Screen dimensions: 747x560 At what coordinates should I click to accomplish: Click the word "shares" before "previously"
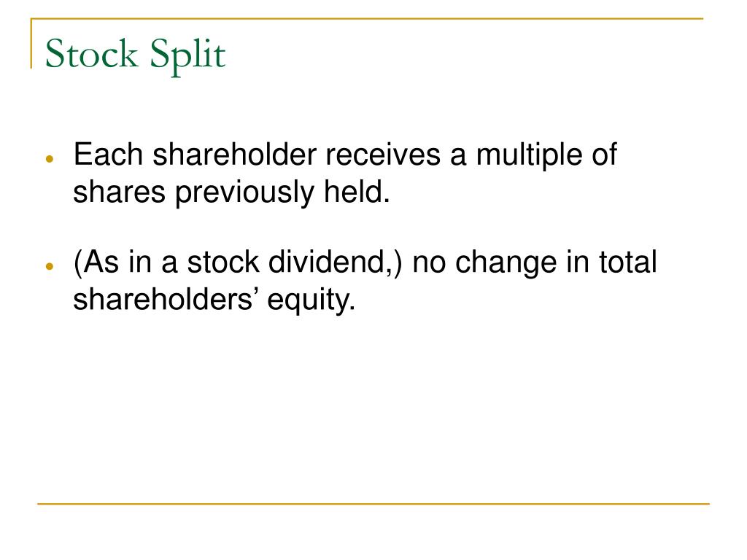coord(118,192)
